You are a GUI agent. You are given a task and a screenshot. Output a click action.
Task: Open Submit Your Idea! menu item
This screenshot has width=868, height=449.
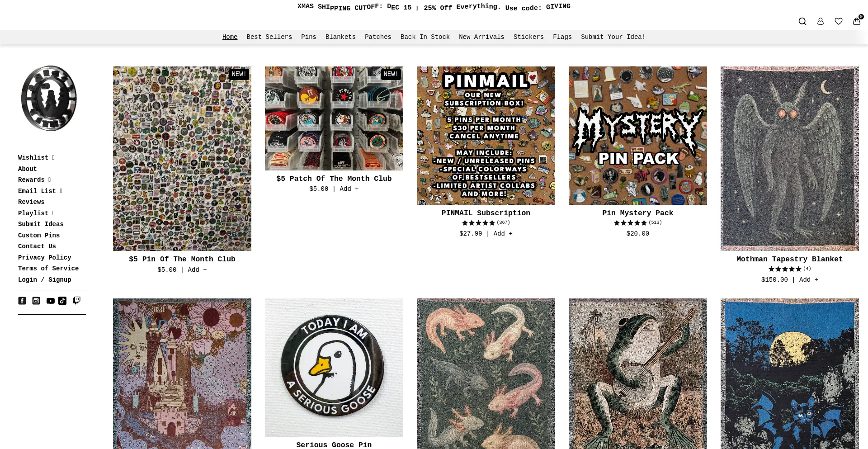(x=613, y=37)
